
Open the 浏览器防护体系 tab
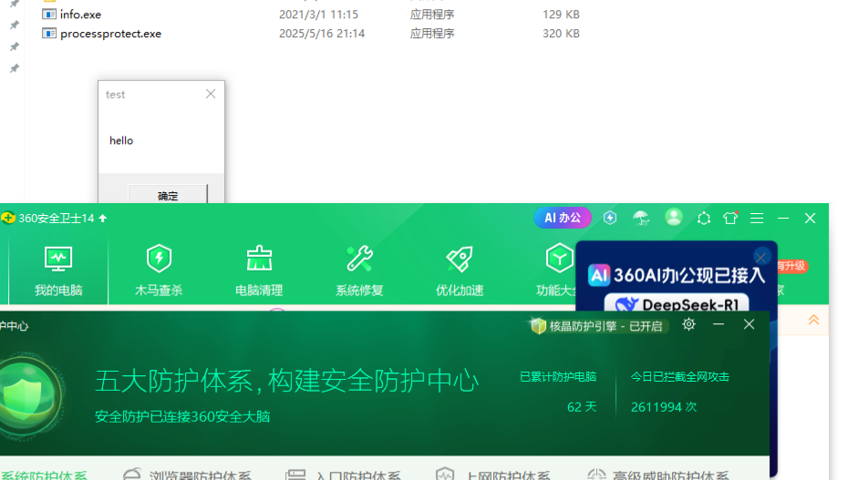[187, 475]
